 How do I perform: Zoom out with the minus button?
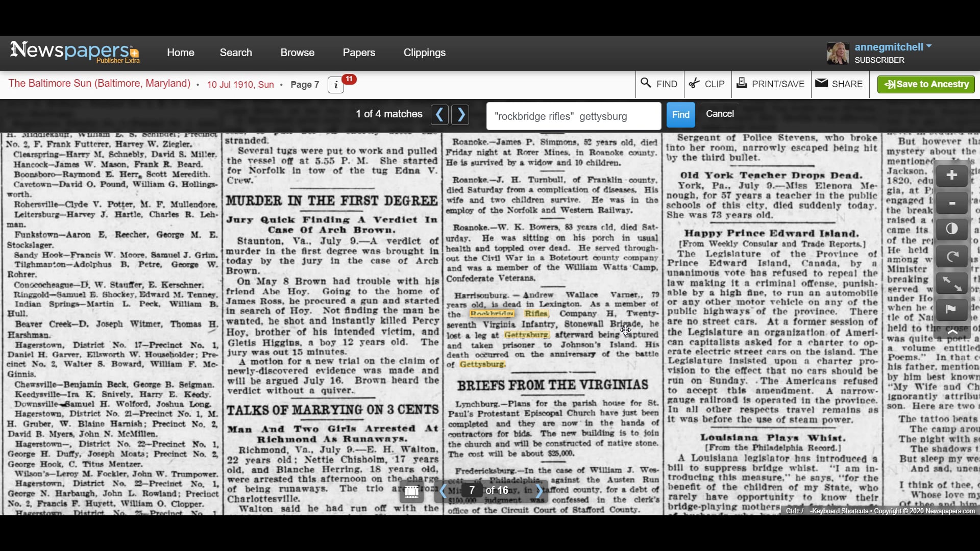coord(951,203)
